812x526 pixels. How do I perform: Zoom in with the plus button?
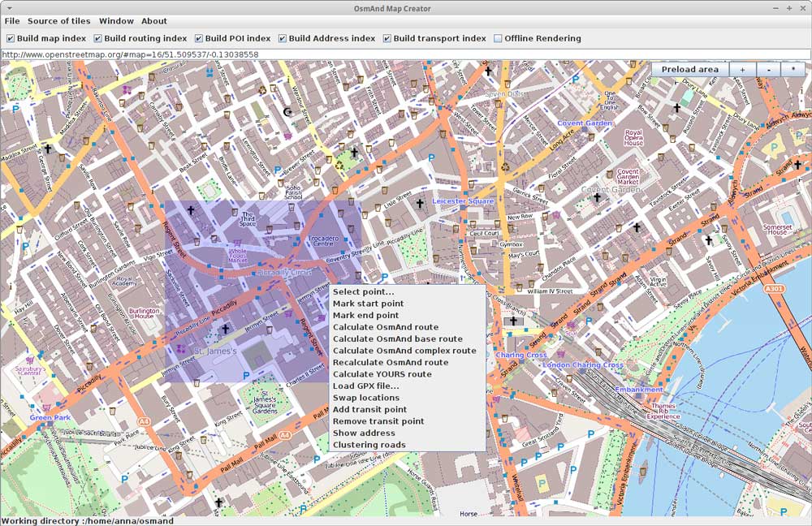742,70
